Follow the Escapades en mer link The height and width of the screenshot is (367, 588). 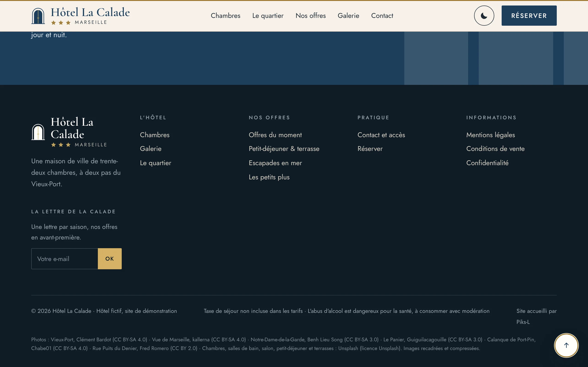(275, 163)
